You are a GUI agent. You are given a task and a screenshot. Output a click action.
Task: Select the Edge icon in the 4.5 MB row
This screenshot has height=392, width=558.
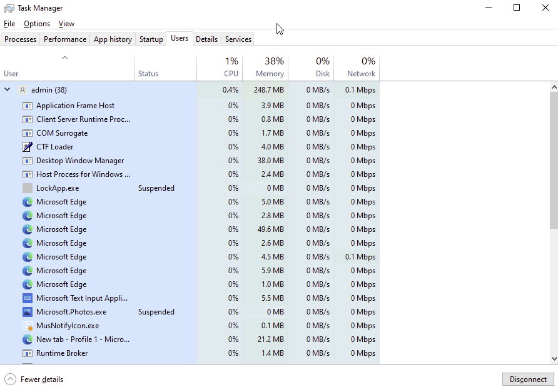coord(28,257)
